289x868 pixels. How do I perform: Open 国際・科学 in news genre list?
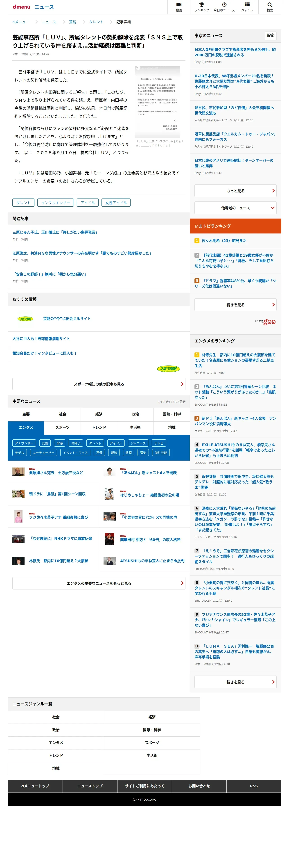[152, 730]
